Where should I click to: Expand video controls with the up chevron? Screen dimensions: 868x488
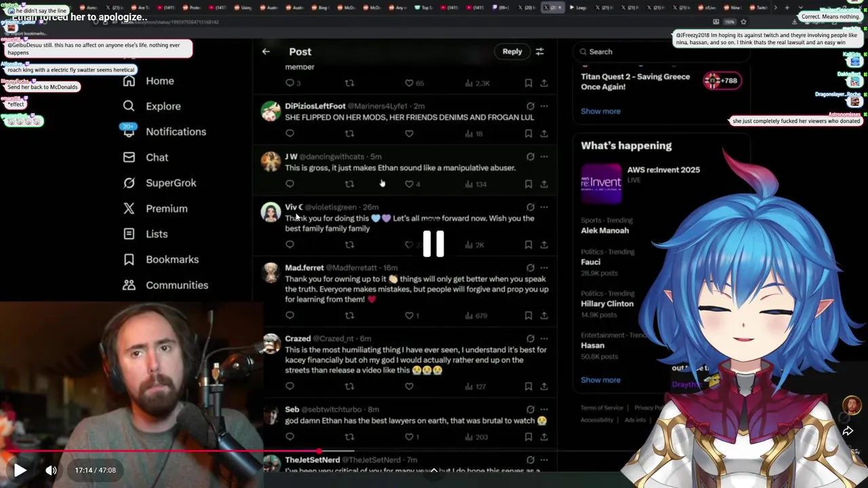click(434, 470)
